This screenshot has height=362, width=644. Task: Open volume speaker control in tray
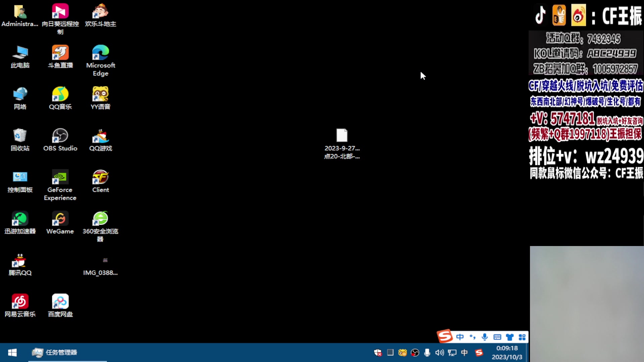tap(439, 353)
